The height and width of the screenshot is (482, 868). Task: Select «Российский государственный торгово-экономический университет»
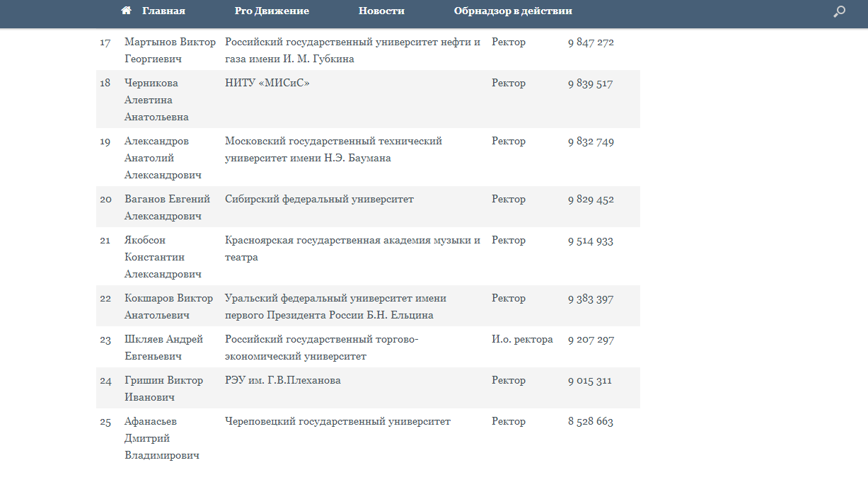pyautogui.click(x=322, y=348)
